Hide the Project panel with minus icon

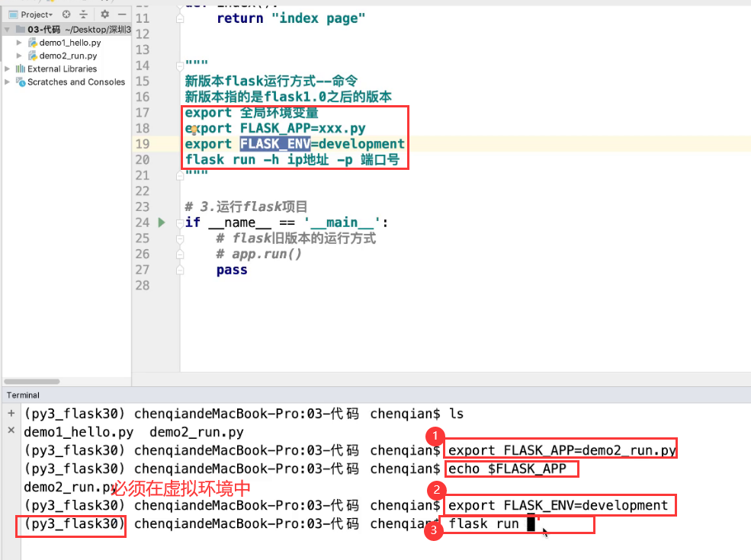pos(122,14)
